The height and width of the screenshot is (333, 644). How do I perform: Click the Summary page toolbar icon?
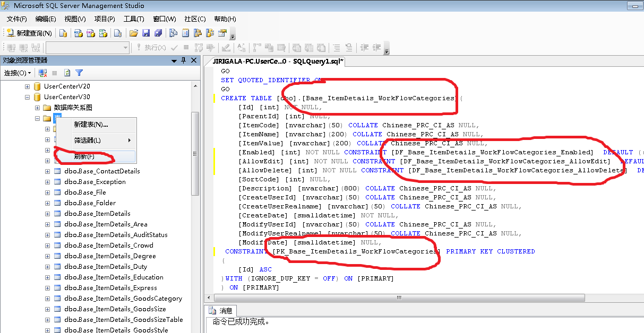(185, 33)
